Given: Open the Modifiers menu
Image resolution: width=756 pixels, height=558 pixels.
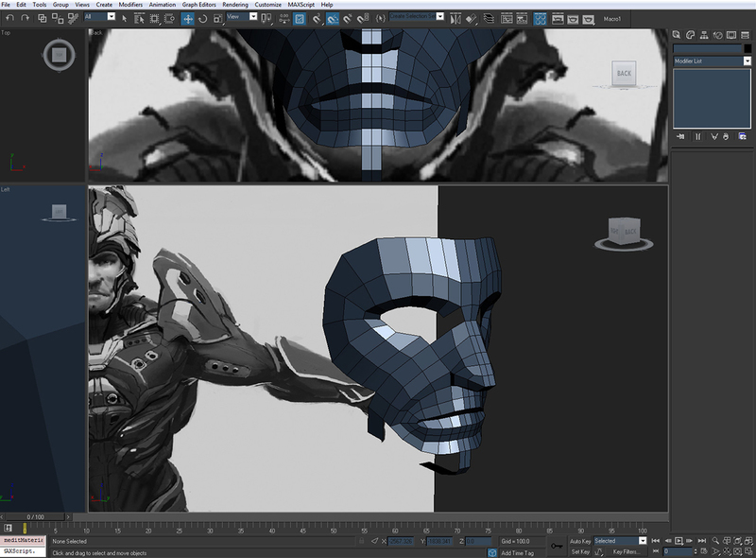Looking at the screenshot, I should (130, 5).
